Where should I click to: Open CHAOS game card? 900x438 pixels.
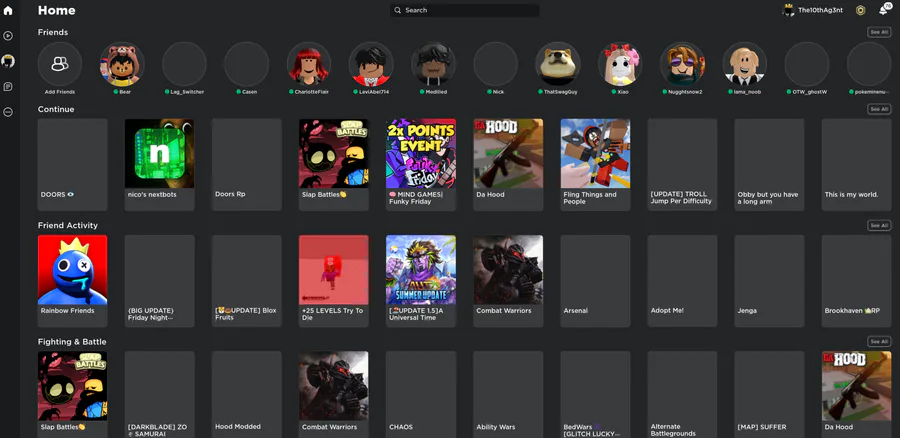(x=421, y=395)
